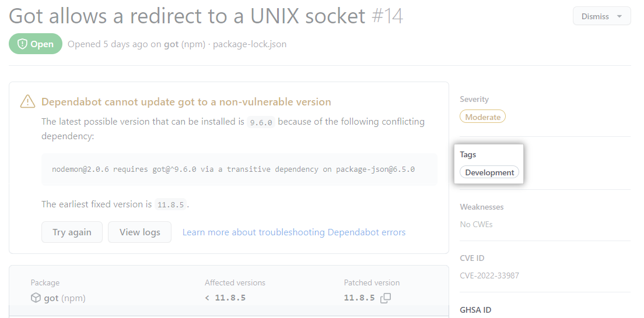Expand the Dismiss dropdown arrow
Viewport: 644px width, 318px height.
(619, 17)
